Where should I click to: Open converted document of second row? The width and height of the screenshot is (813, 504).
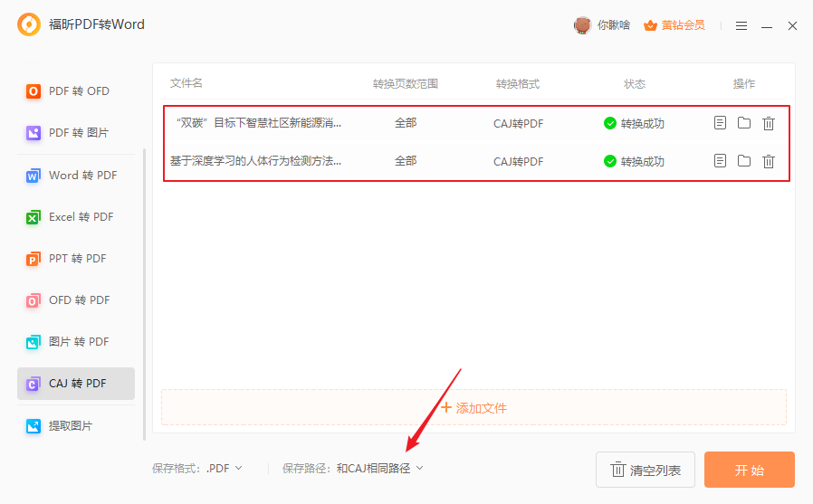pyautogui.click(x=720, y=161)
